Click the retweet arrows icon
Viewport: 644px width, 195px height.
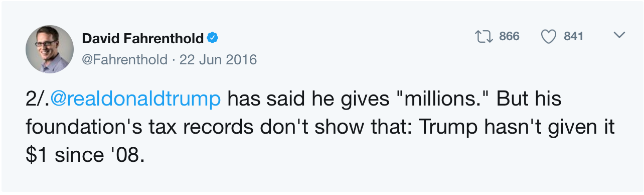coord(485,36)
